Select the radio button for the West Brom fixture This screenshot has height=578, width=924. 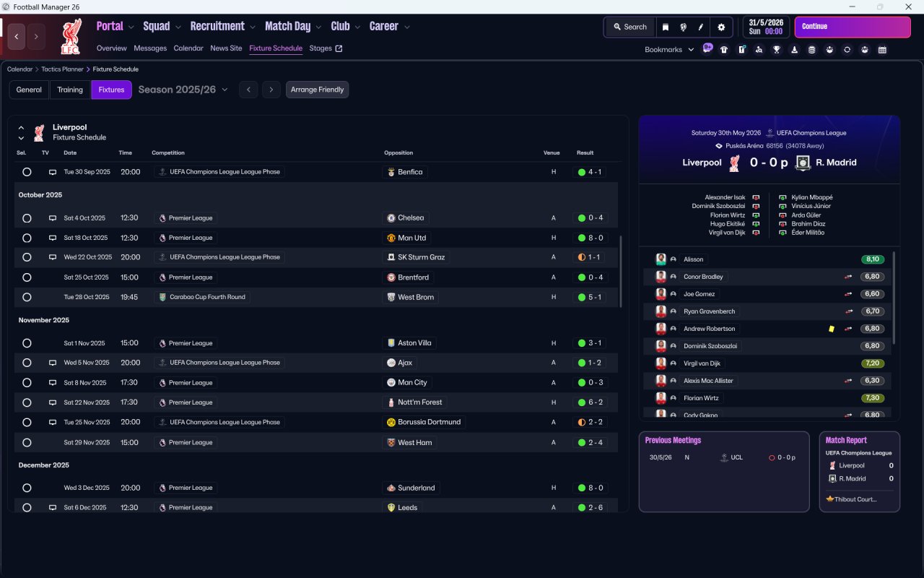[27, 297]
